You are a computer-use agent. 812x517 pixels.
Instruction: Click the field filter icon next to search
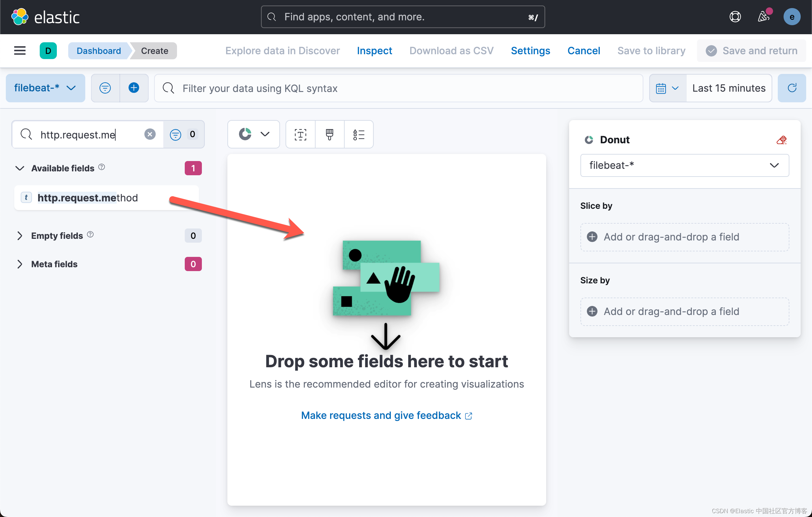point(175,134)
